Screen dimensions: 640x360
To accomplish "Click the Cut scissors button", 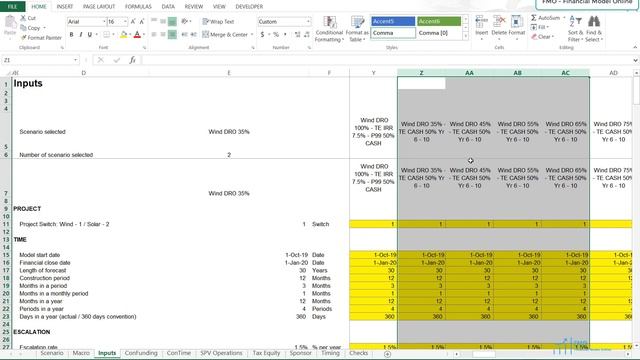I will click(28, 18).
